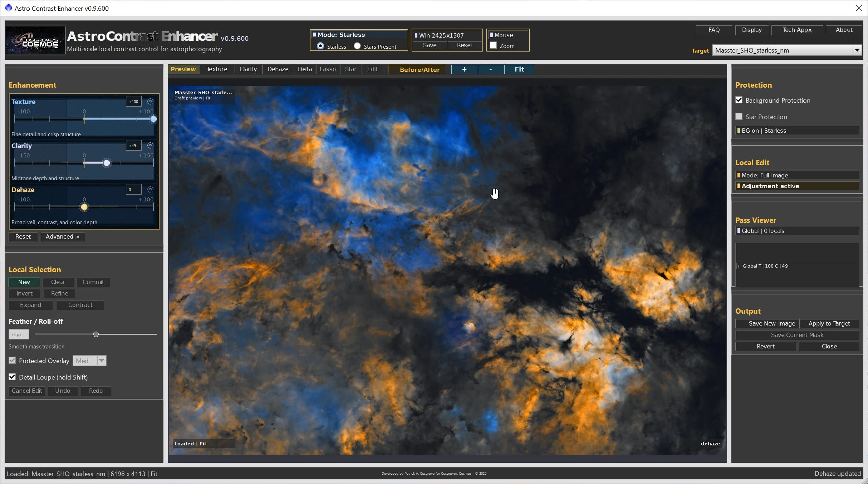Reset the Dehaze slider via its reset icon
868x484 pixels.
pos(150,190)
